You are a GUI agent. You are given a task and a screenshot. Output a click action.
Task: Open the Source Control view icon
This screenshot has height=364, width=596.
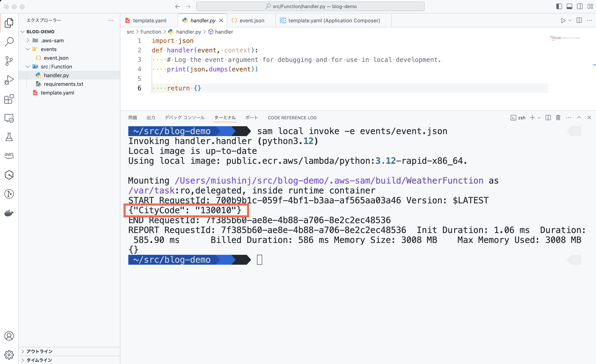click(9, 61)
